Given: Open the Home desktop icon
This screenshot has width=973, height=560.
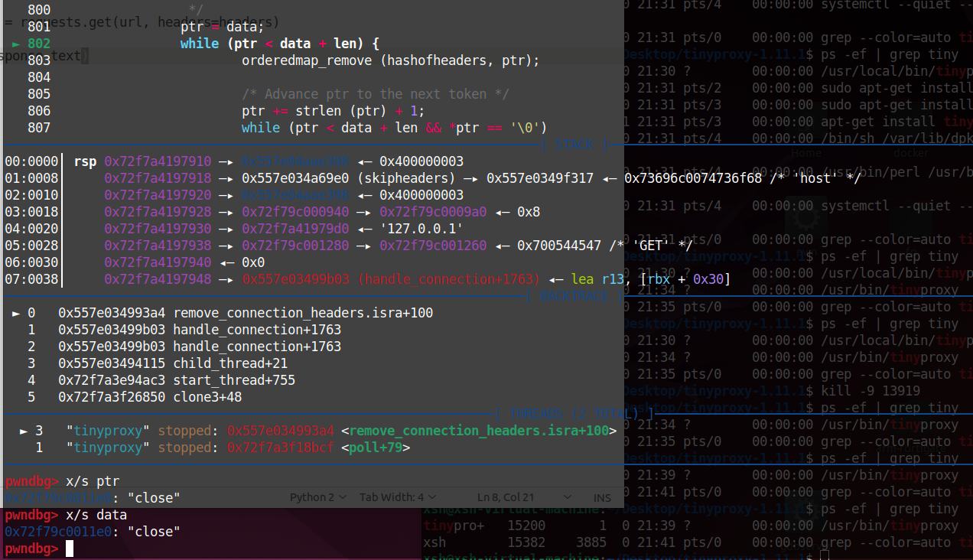Looking at the screenshot, I should (x=805, y=152).
